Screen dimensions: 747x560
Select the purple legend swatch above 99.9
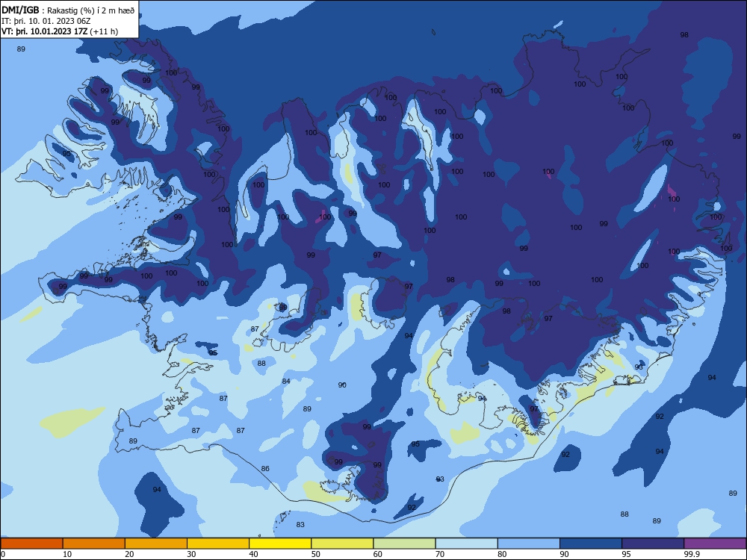coord(715,544)
